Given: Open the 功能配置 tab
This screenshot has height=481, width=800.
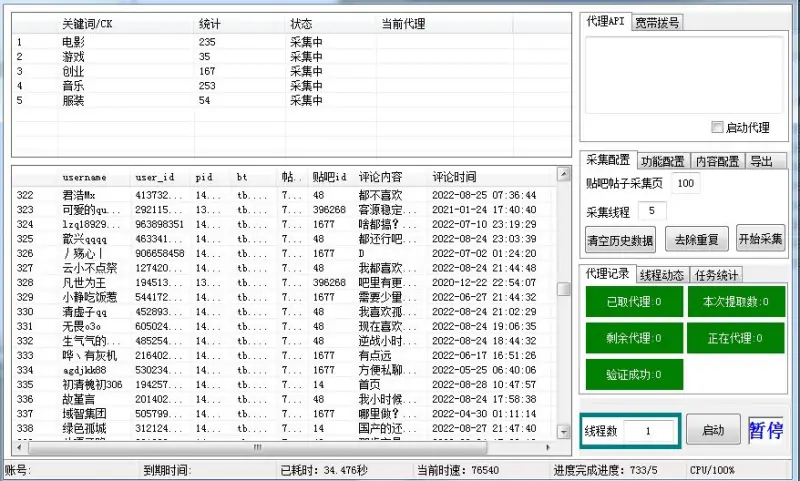Looking at the screenshot, I should pos(663,161).
